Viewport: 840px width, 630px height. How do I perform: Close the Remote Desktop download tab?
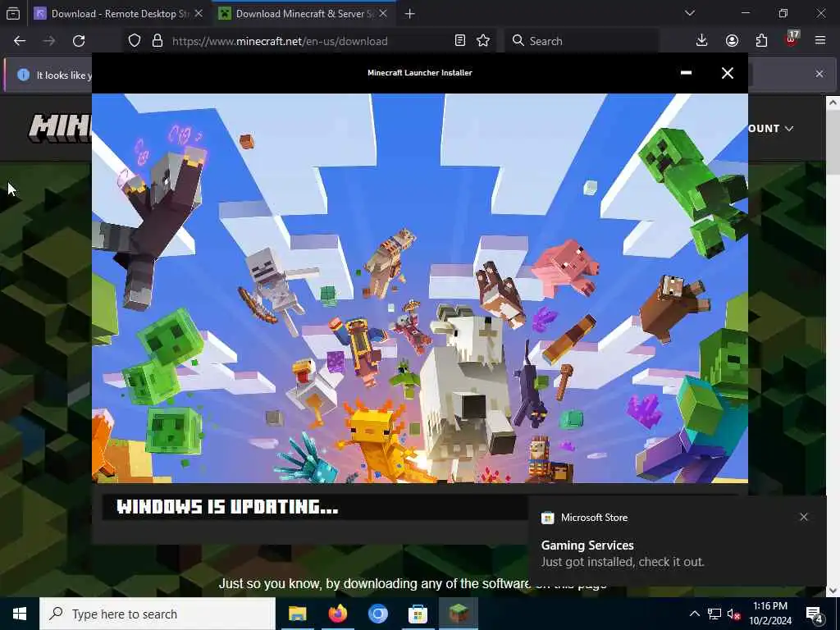(199, 14)
